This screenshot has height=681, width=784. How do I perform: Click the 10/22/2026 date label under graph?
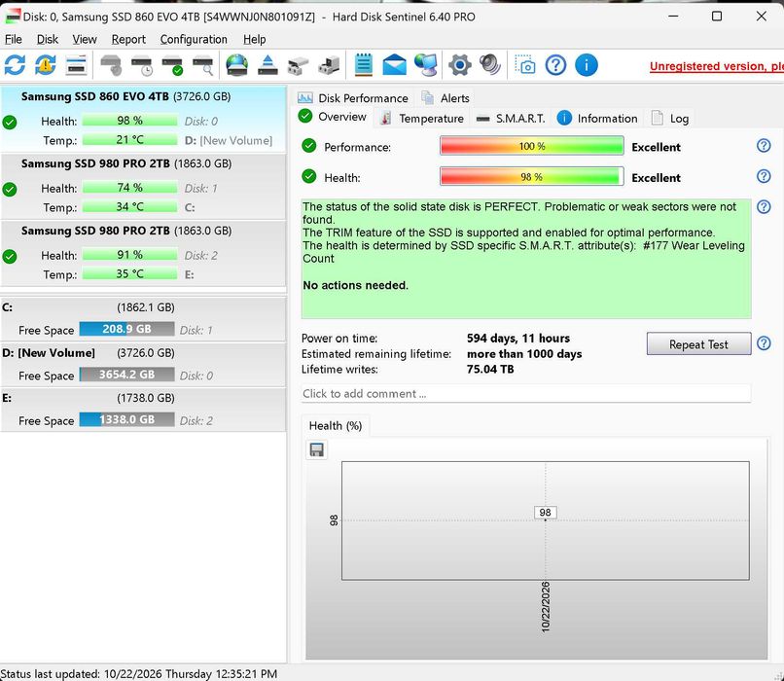click(545, 607)
